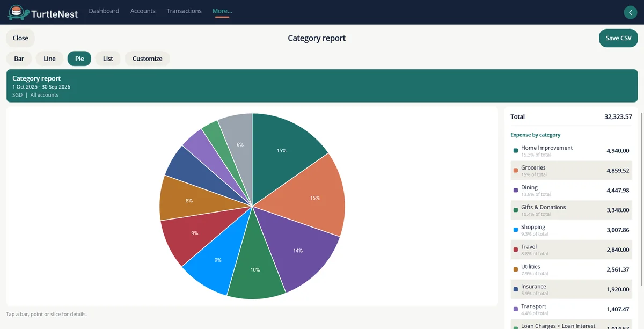
Task: Click the Shopping category name
Action: click(533, 227)
